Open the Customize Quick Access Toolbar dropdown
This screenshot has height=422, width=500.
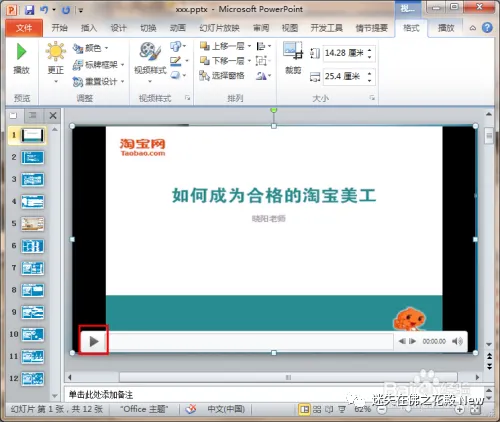81,10
